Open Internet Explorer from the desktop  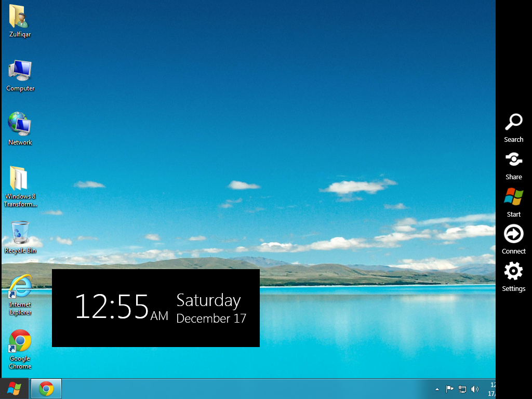[x=20, y=294]
